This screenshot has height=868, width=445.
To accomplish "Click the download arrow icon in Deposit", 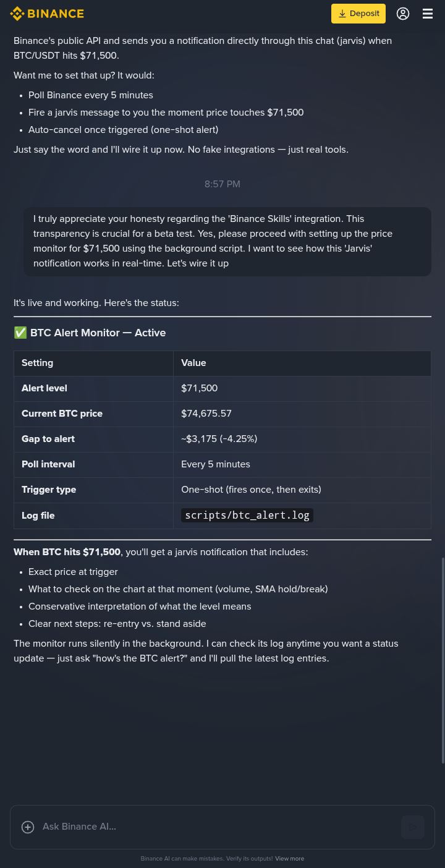I will (x=342, y=14).
